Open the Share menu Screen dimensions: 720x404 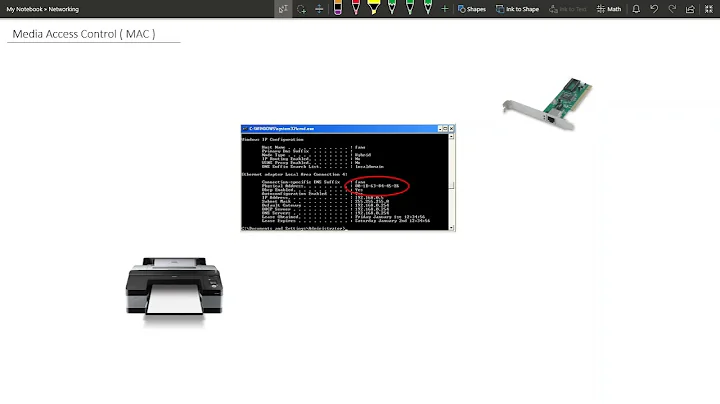point(690,9)
